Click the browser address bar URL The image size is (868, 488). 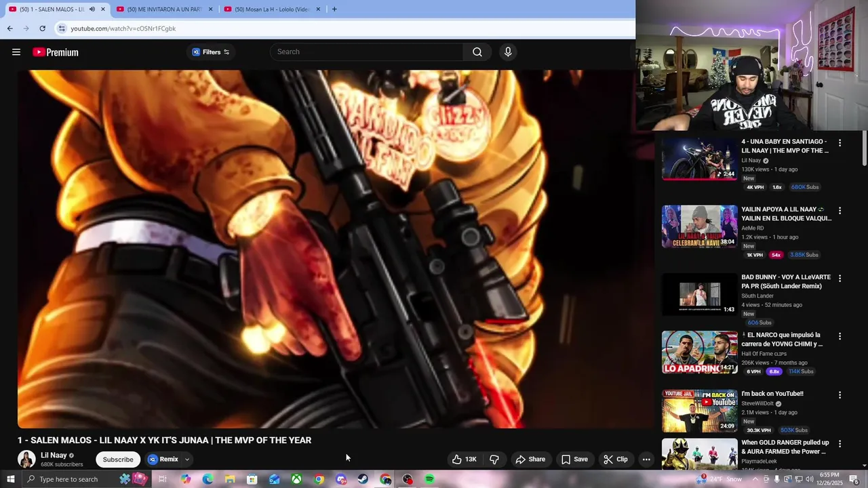click(x=123, y=28)
